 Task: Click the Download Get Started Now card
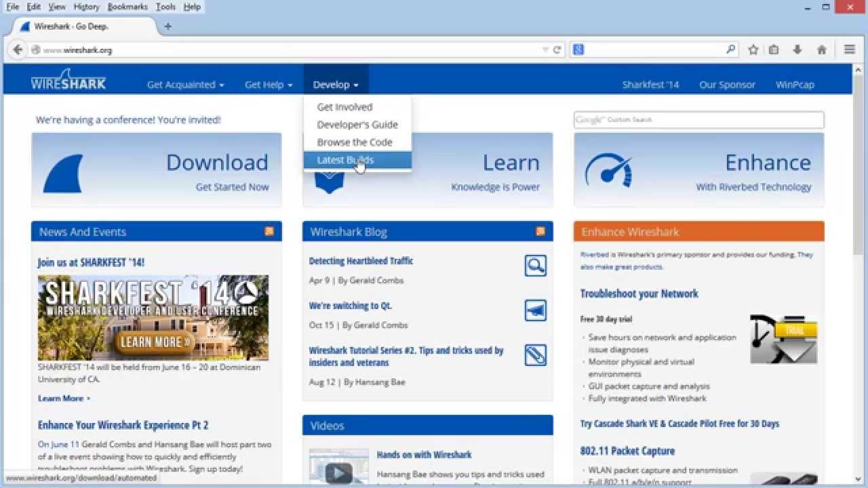pos(157,169)
